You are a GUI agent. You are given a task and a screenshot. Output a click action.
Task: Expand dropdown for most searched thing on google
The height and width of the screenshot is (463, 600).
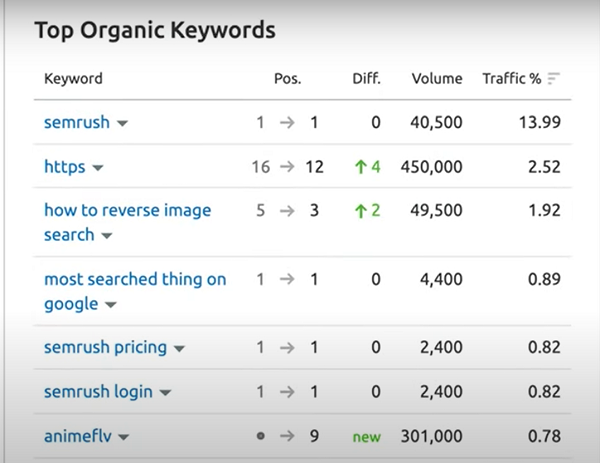pos(111,305)
